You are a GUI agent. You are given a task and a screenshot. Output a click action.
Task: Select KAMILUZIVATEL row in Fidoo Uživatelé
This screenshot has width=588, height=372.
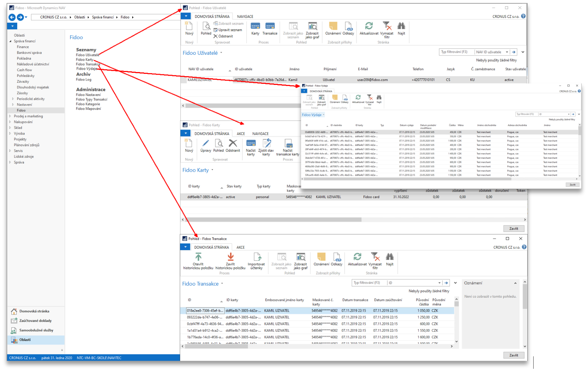tap(354, 80)
